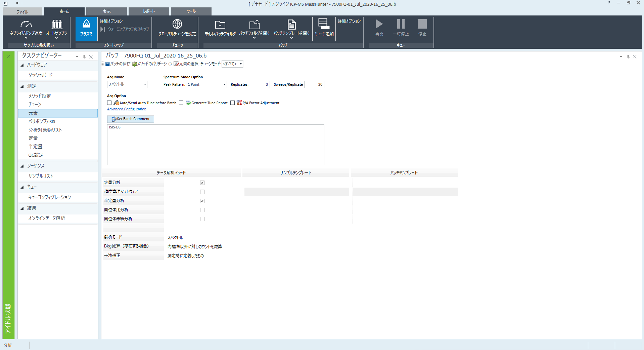
Task: Open the application system menu icon
Action: 5,4
